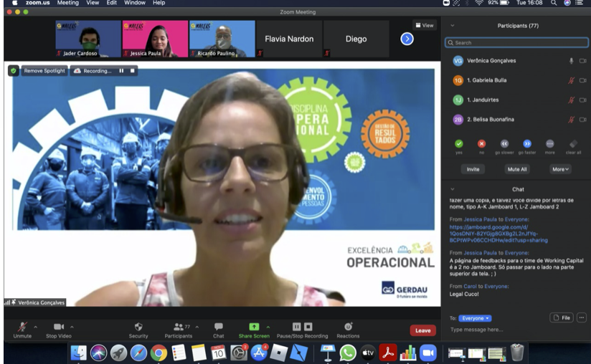The image size is (591, 364).
Task: Select Ricardo Paulino video thumbnail
Action: tap(222, 39)
